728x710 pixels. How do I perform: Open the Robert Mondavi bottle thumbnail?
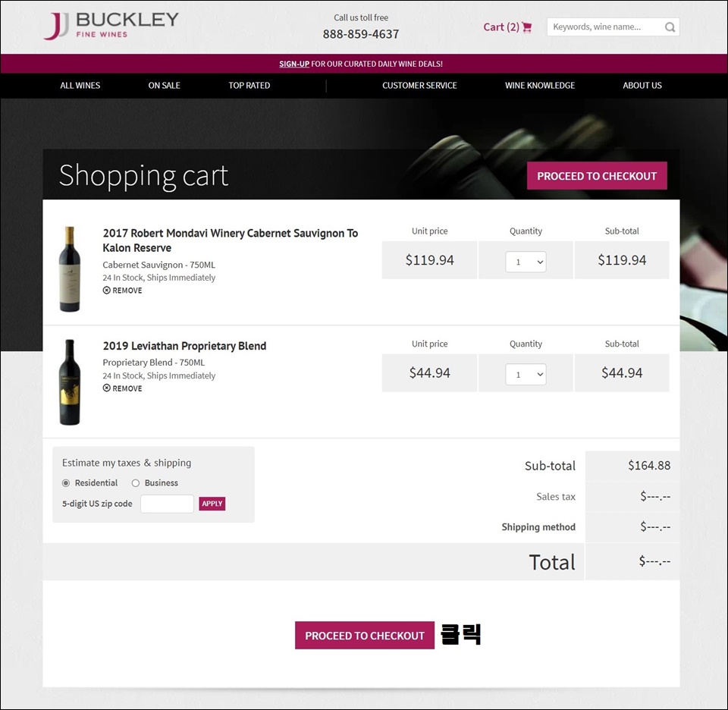point(70,269)
